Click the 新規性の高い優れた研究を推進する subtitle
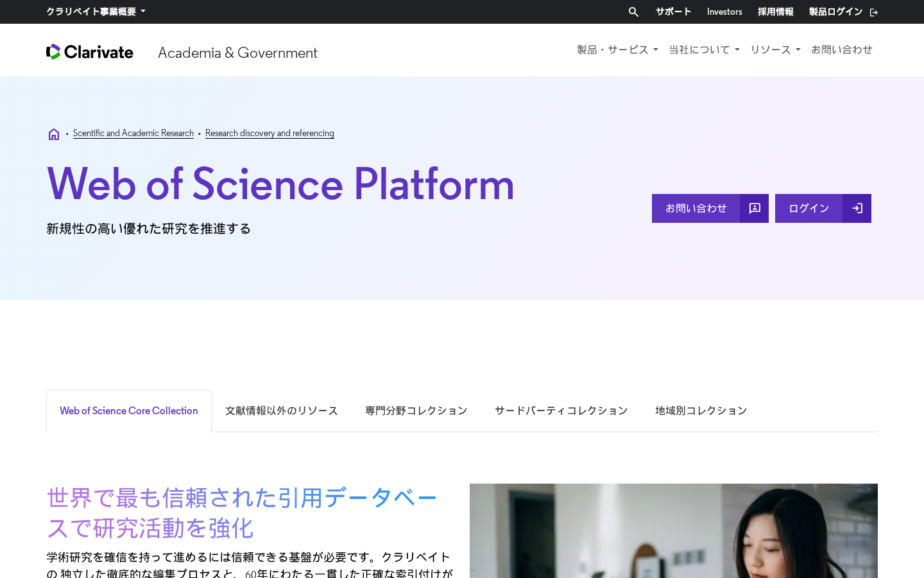 pos(148,229)
